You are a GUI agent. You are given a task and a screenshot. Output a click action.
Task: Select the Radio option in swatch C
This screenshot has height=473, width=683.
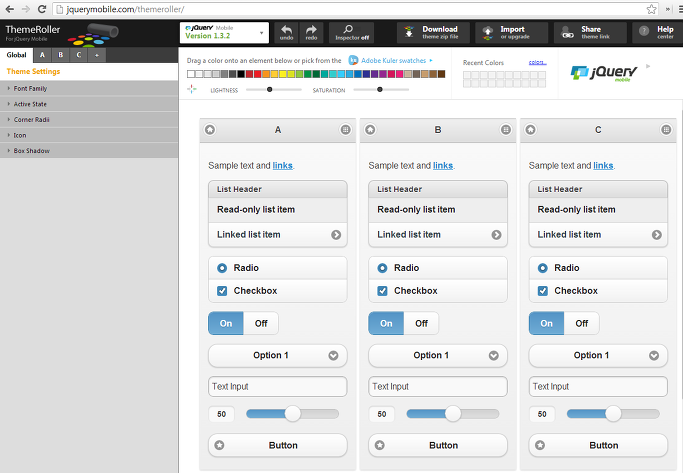[598, 268]
